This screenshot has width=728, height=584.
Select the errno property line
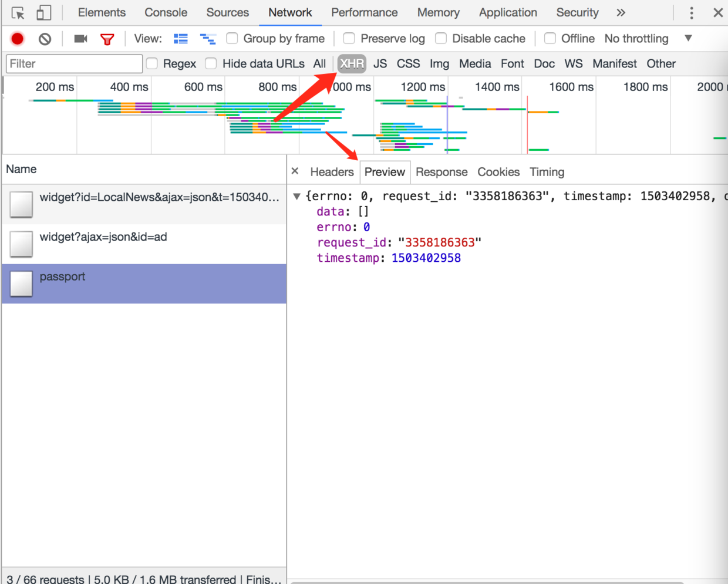[343, 227]
